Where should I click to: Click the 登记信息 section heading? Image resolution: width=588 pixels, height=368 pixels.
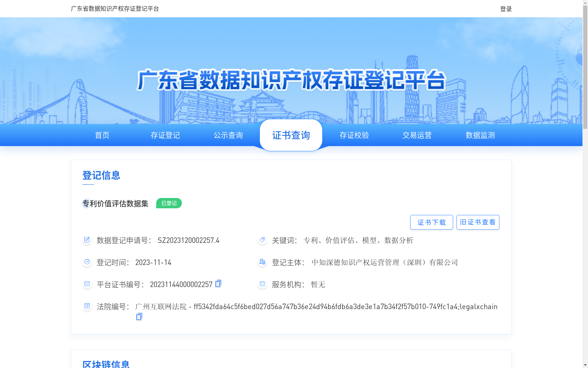pos(101,175)
